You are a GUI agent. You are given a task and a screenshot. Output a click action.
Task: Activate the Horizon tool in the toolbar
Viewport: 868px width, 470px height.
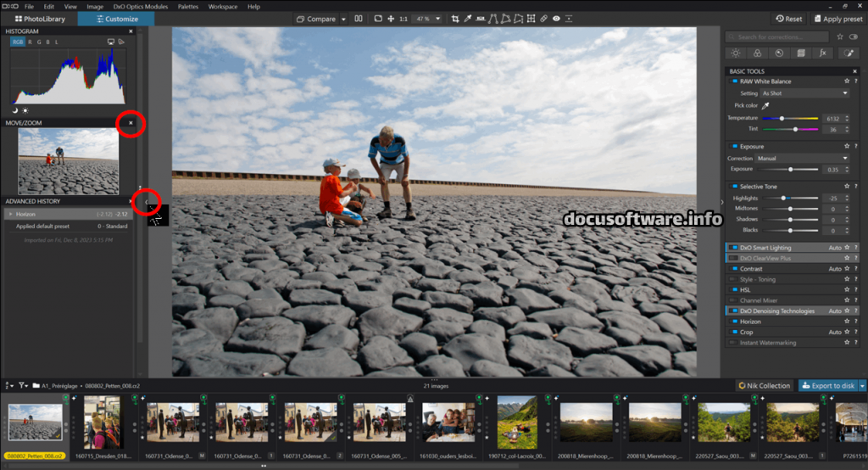[481, 18]
